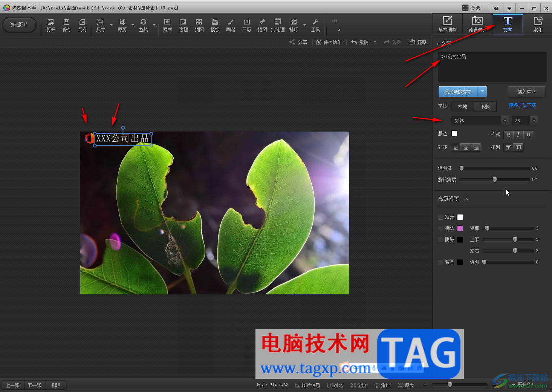Select the 另存 save-as icon
The height and width of the screenshot is (392, 552).
[x=83, y=25]
